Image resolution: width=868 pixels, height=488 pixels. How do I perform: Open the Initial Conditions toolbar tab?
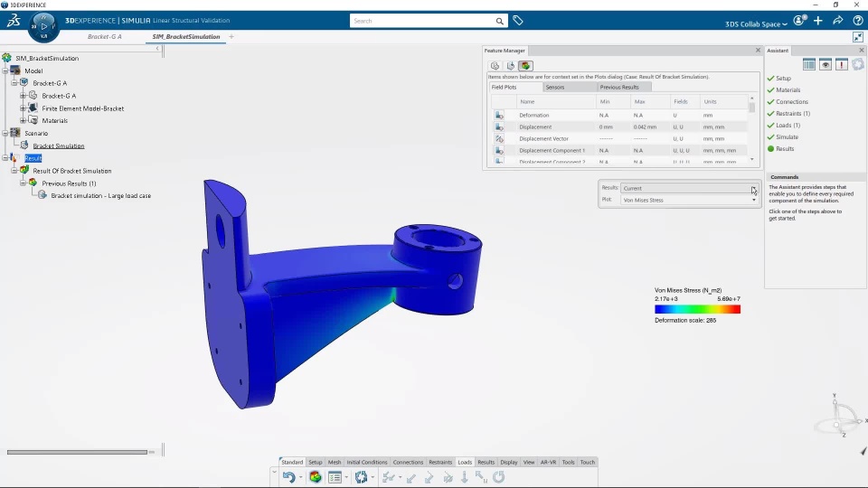[366, 462]
